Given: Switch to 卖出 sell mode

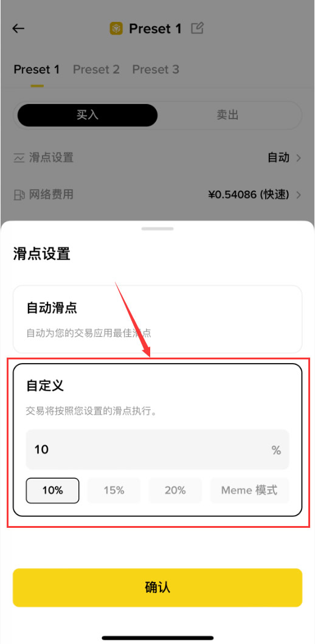Looking at the screenshot, I should [227, 115].
